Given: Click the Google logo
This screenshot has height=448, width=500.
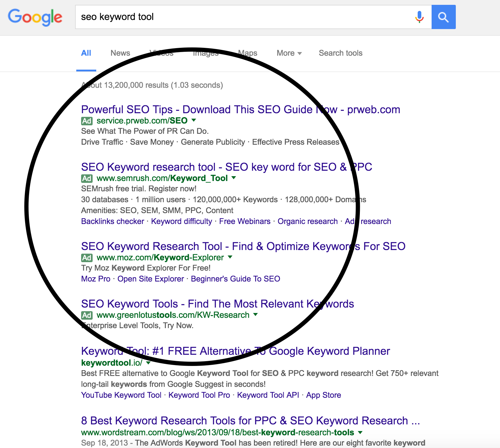Looking at the screenshot, I should point(35,17).
